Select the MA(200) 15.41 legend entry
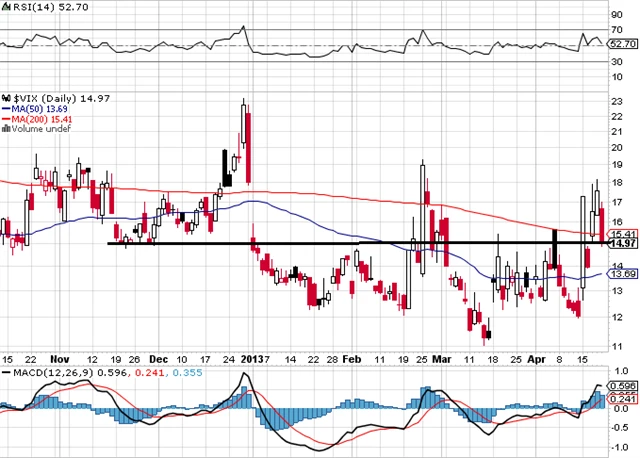The height and width of the screenshot is (458, 640). click(41, 119)
